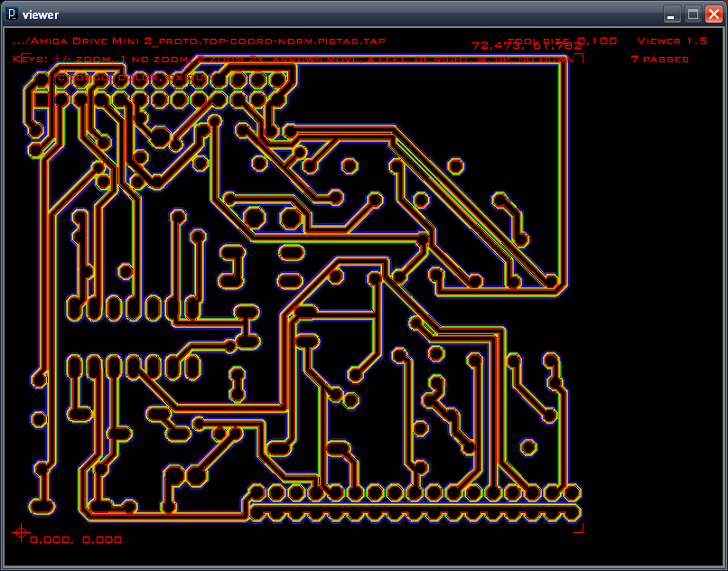Viewport: 728px width, 571px height.
Task: Click the bottom-right board corner bracket
Action: point(579,529)
